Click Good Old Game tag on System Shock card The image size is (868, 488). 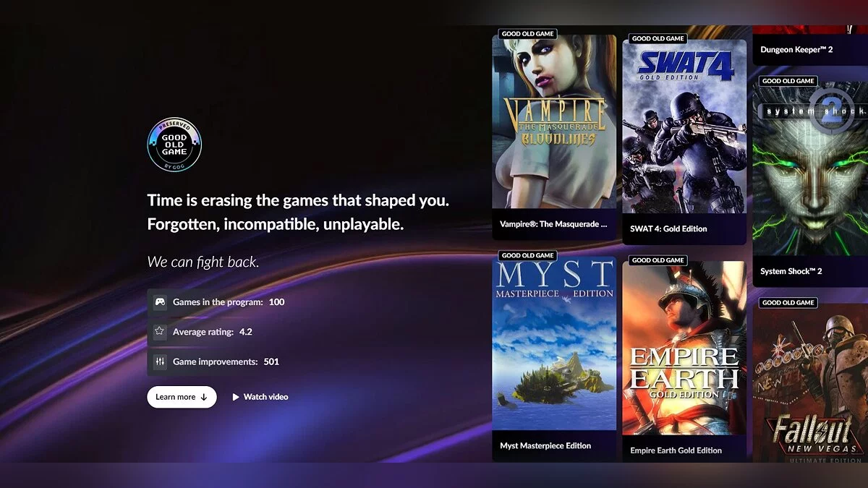pyautogui.click(x=788, y=81)
